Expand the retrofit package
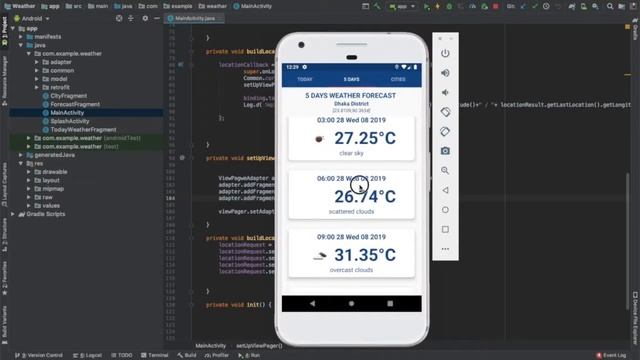Image resolution: width=640 pixels, height=360 pixels. click(37, 87)
